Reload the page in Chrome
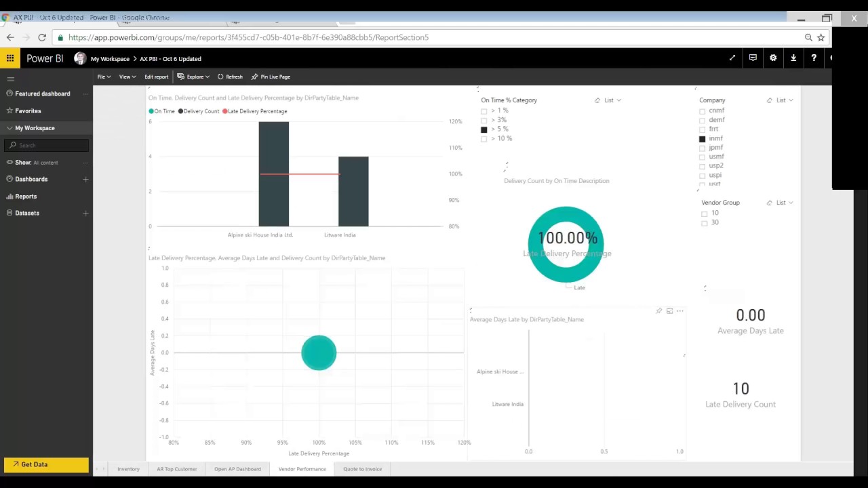The height and width of the screenshot is (488, 868). pos(42,37)
